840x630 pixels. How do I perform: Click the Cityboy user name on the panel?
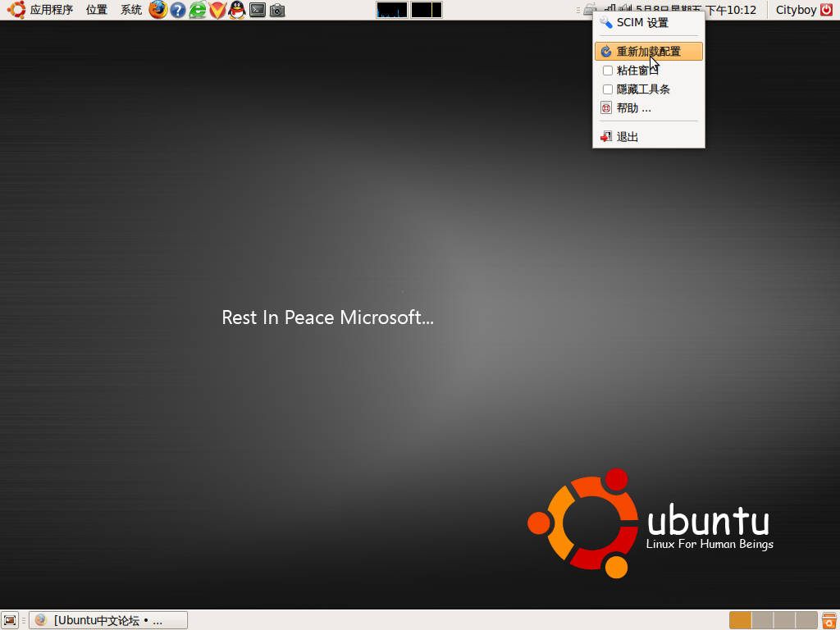coord(796,10)
